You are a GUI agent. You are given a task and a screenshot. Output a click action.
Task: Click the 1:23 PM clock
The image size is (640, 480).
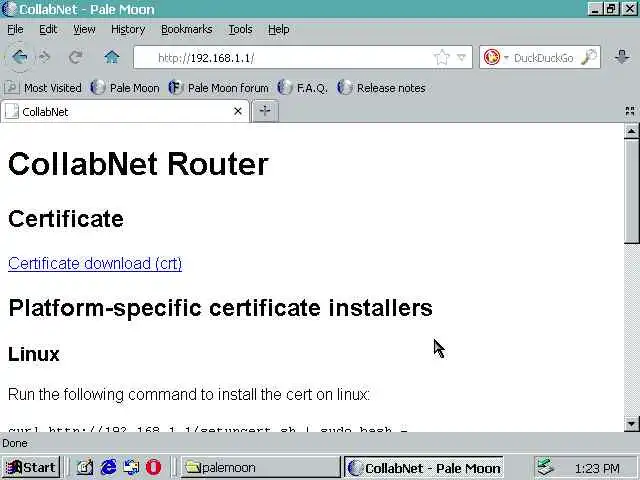pyautogui.click(x=597, y=468)
